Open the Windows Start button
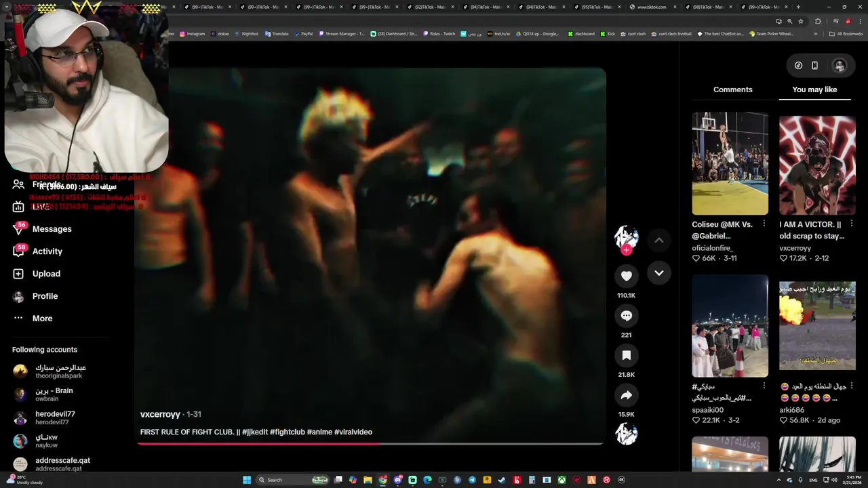 [x=247, y=480]
